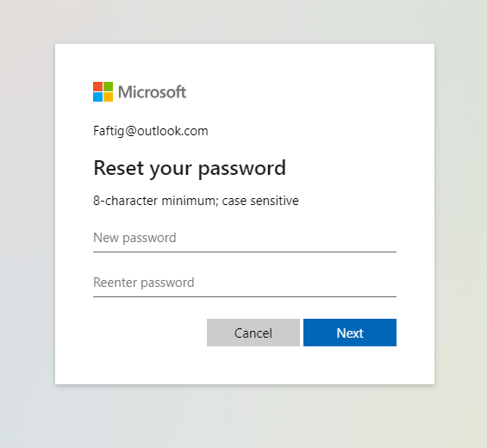Click the 'Reset your password' heading
The image size is (487, 448).
(190, 169)
